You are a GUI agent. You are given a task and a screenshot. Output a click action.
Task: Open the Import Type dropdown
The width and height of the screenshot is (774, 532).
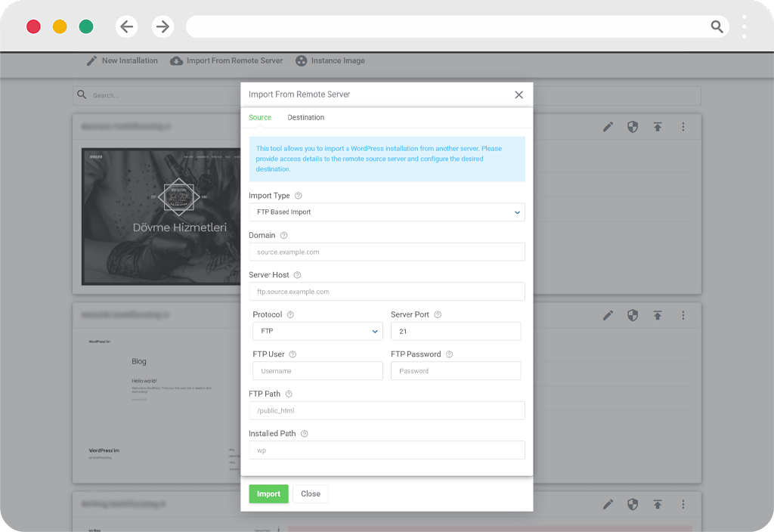[387, 212]
